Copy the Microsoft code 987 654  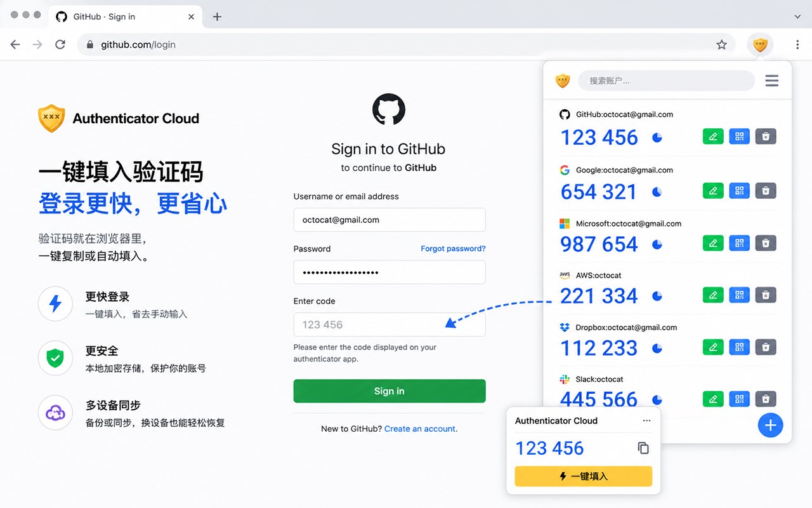(599, 244)
